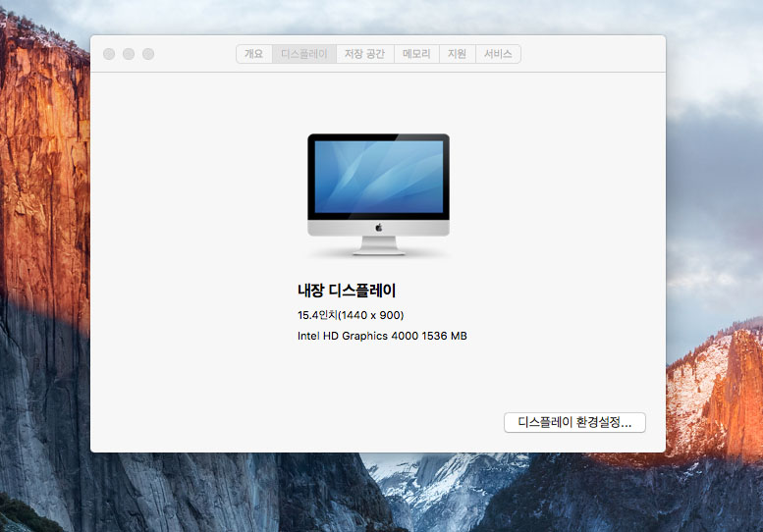Open the 서비스 tab
Screen dimensions: 763x532
coord(498,54)
